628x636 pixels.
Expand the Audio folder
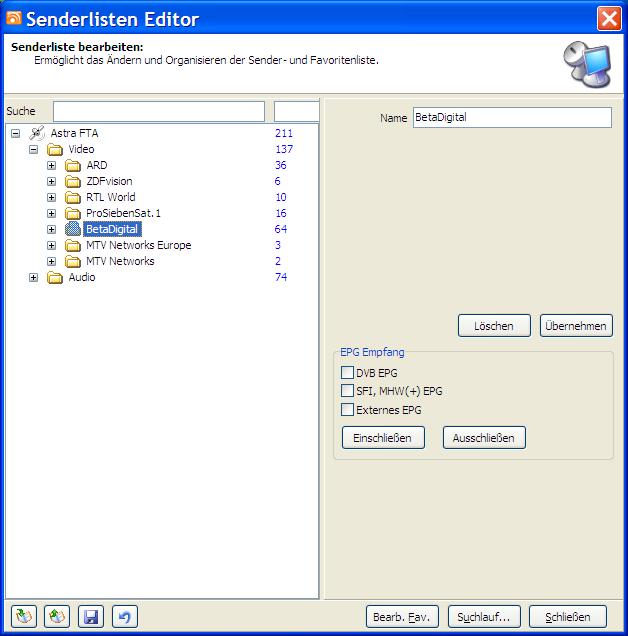click(x=33, y=277)
